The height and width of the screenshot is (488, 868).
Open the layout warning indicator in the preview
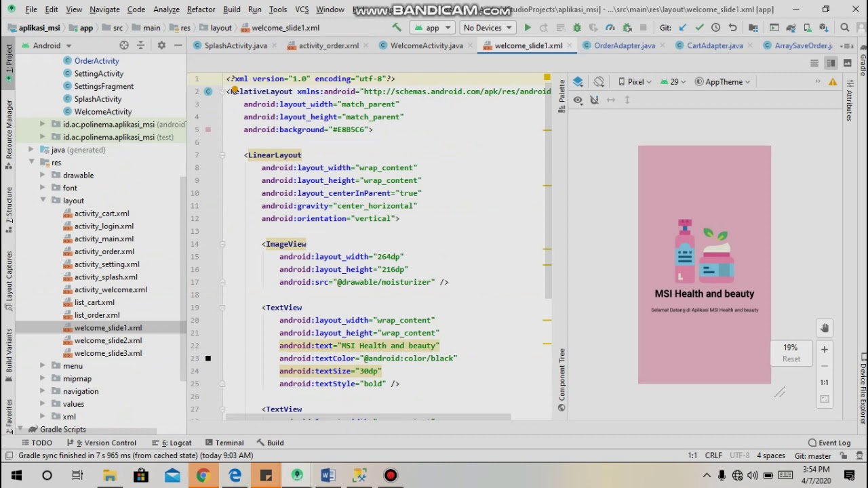point(833,82)
